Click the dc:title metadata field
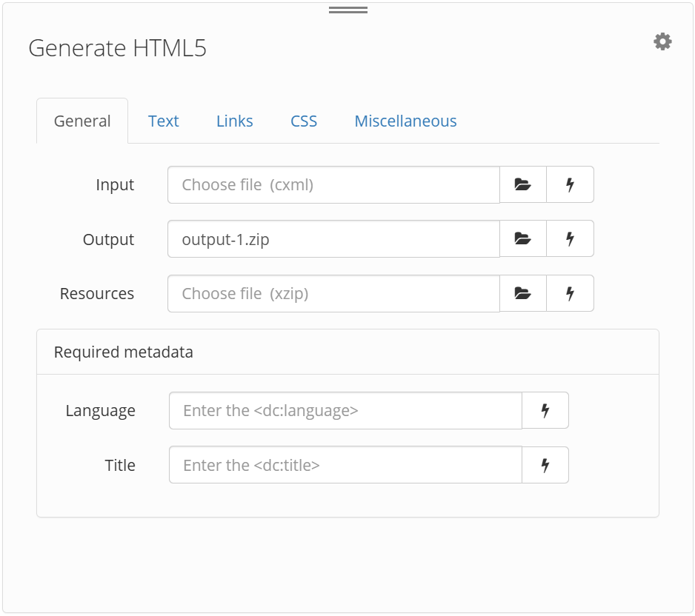This screenshot has width=695, height=616. click(345, 465)
